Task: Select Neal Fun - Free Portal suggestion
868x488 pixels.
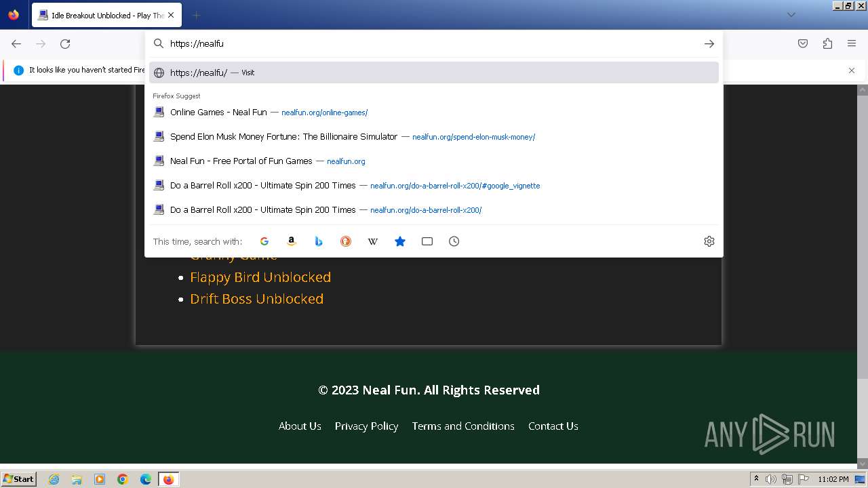Action: coord(434,161)
